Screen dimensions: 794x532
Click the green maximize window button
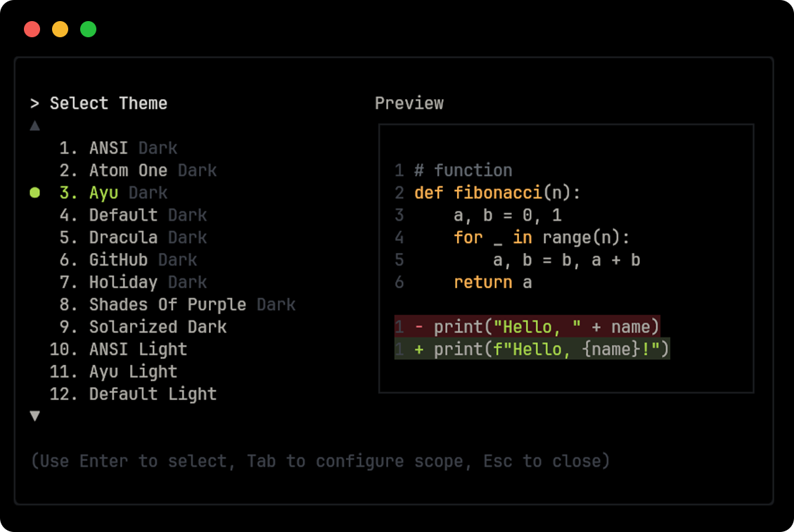tap(88, 30)
